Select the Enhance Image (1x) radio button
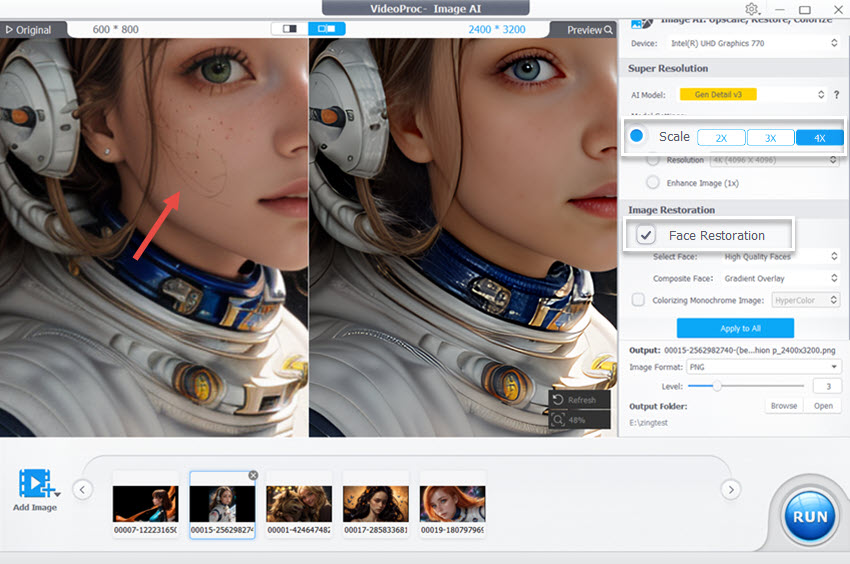Viewport: 850px width, 564px height. (x=653, y=183)
